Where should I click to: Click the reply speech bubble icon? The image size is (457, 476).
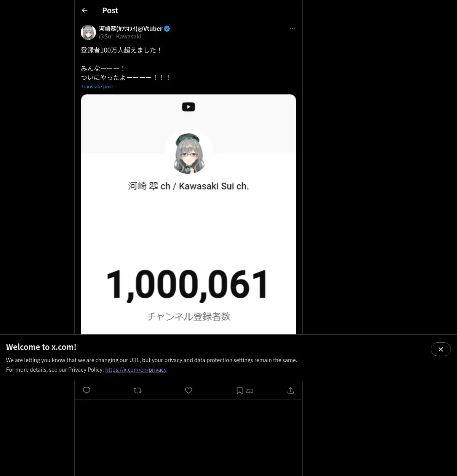[x=86, y=390]
